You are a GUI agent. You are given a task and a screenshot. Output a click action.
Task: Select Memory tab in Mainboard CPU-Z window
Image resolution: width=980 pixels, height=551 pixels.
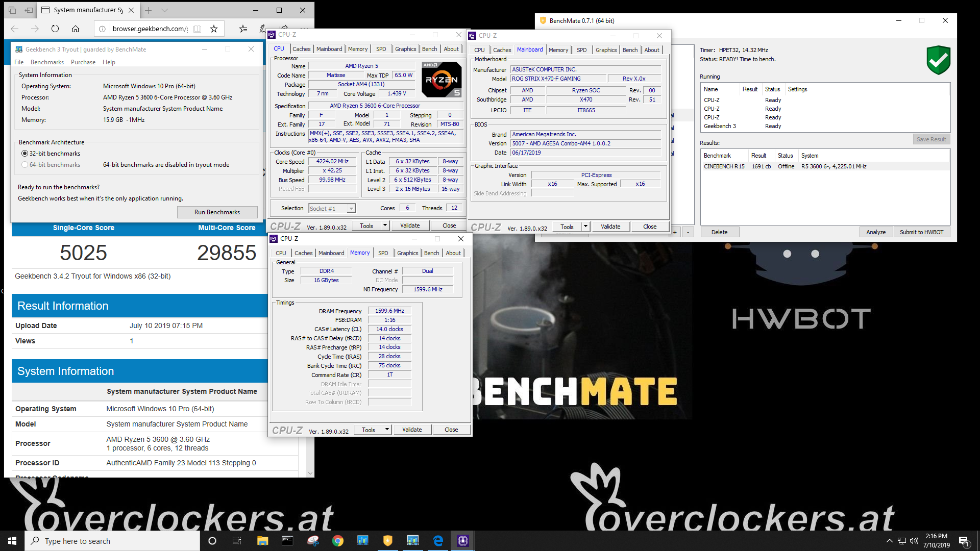coord(558,50)
